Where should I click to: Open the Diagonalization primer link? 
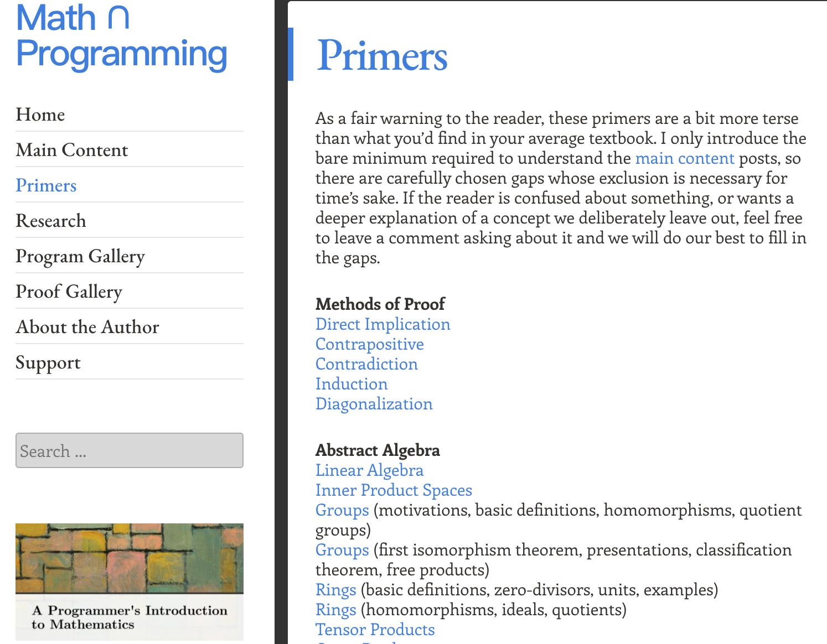(x=374, y=404)
